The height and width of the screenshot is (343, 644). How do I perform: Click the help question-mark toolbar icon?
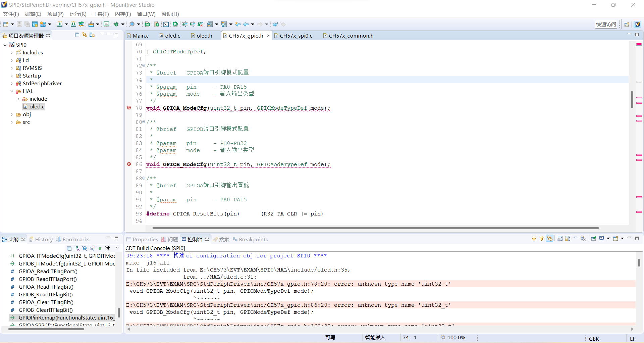point(157,24)
